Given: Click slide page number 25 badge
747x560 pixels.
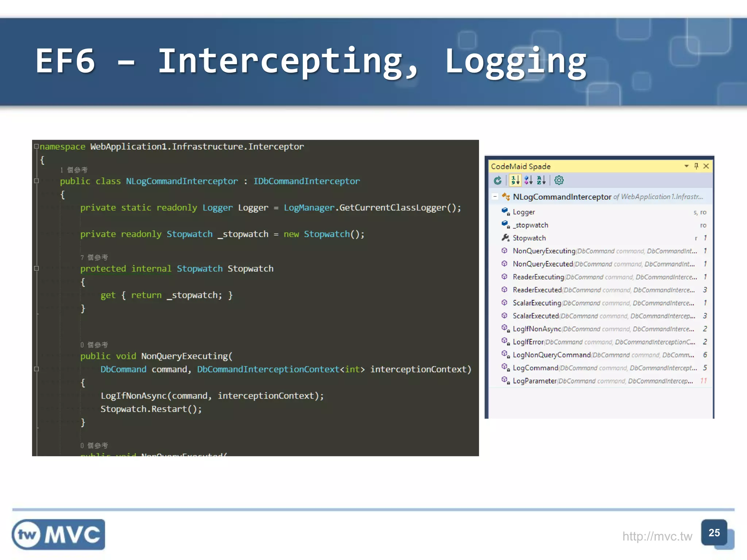Looking at the screenshot, I should 714,533.
